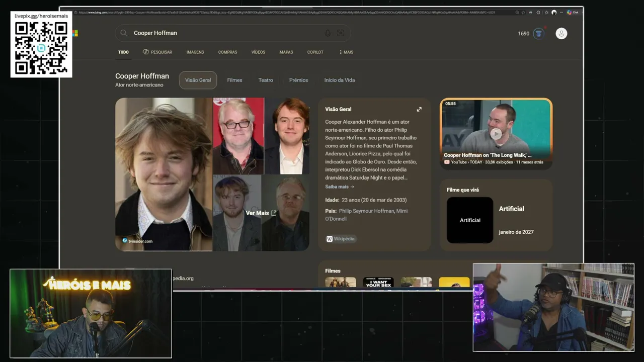Click the Wikipedia logo chip

(341, 239)
